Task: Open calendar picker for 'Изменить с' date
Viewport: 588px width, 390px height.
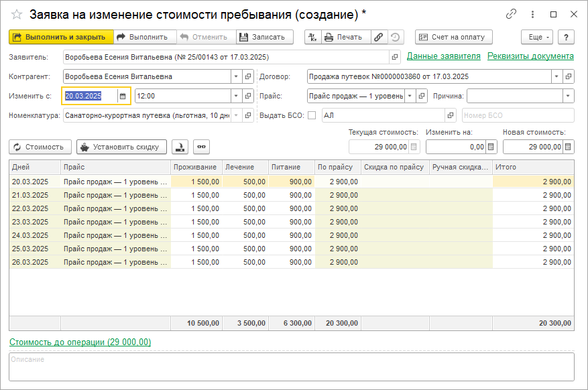Action: [x=123, y=96]
